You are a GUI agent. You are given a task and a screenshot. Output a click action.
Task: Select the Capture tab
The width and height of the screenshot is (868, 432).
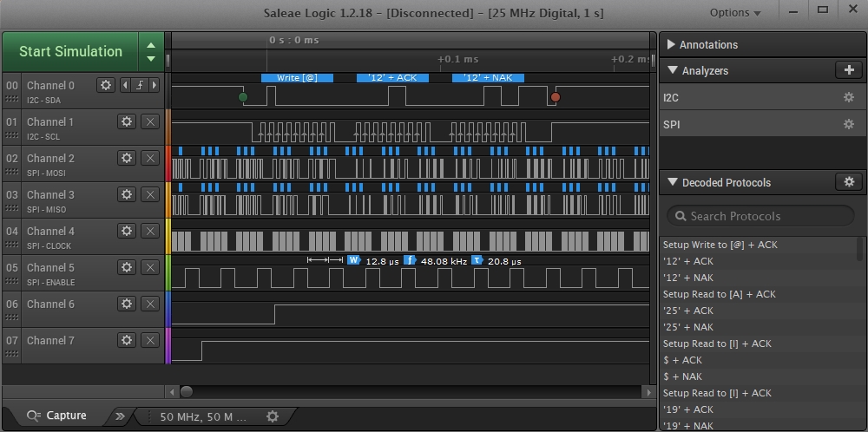click(56, 416)
